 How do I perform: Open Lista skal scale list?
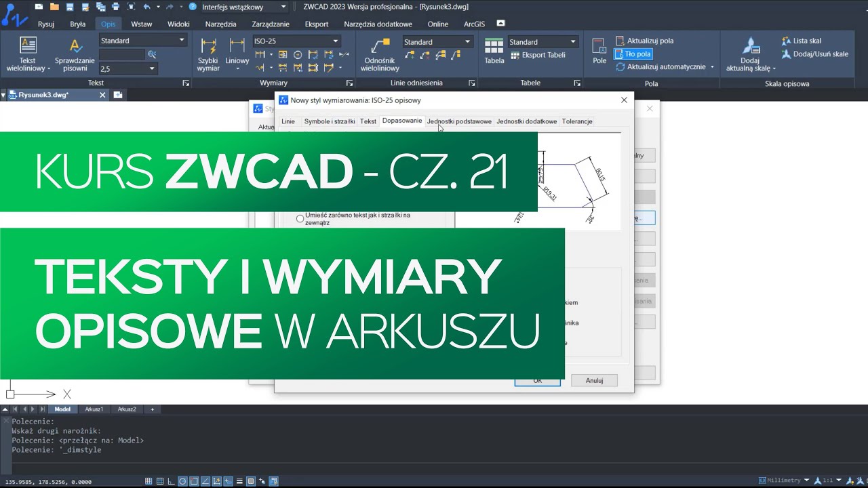tap(802, 41)
